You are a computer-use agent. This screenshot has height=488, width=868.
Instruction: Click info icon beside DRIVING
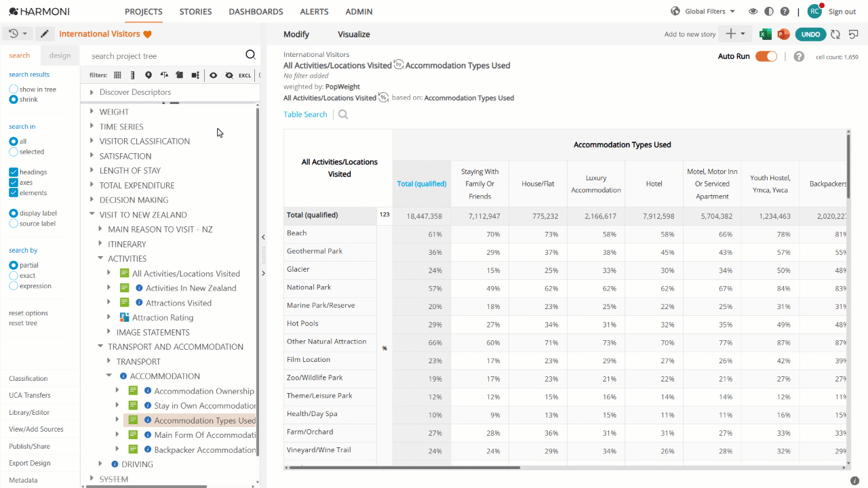point(115,464)
